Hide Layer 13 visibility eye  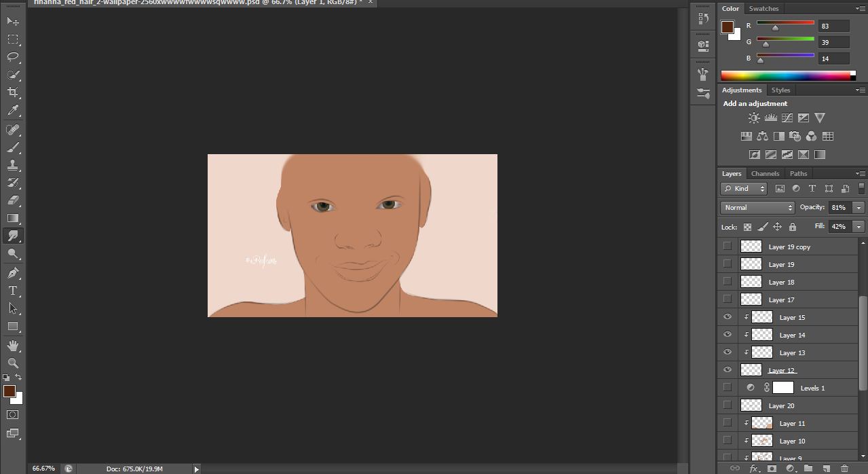point(728,352)
